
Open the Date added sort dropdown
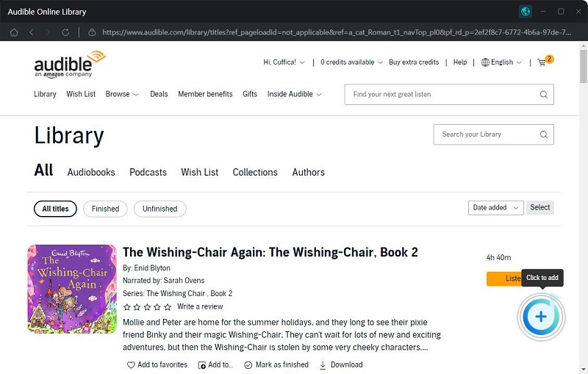pyautogui.click(x=495, y=208)
